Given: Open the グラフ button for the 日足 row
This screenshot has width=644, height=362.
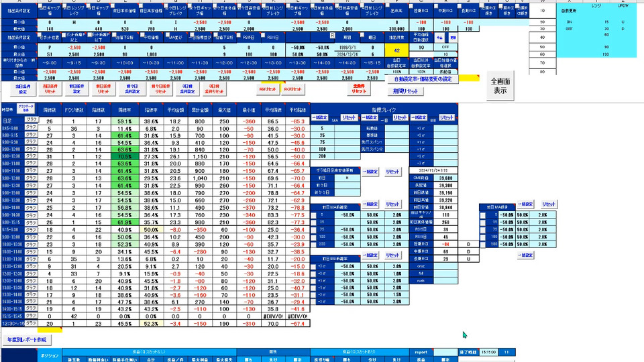Looking at the screenshot, I should coord(32,120).
